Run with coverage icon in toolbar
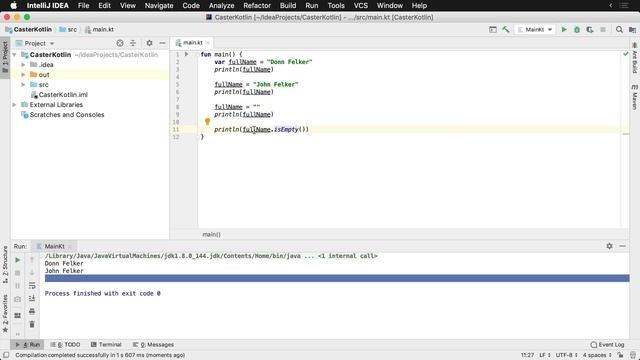 point(590,29)
